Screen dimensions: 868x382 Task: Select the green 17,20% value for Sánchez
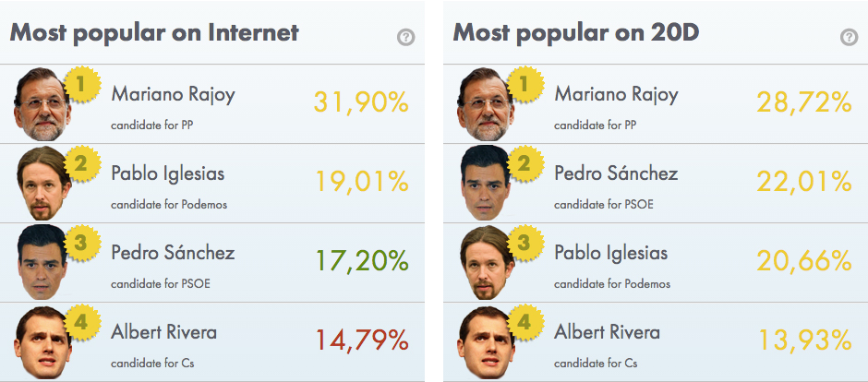click(x=362, y=261)
